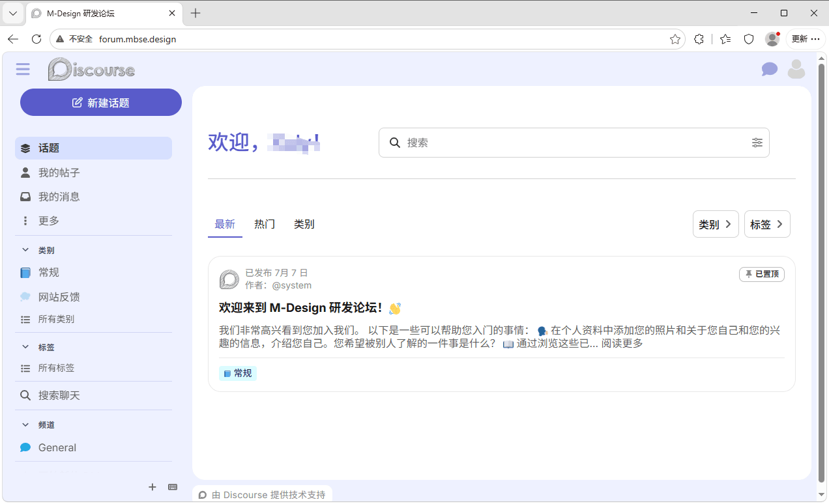Open the favorites list icon
The width and height of the screenshot is (829, 504).
pos(725,39)
